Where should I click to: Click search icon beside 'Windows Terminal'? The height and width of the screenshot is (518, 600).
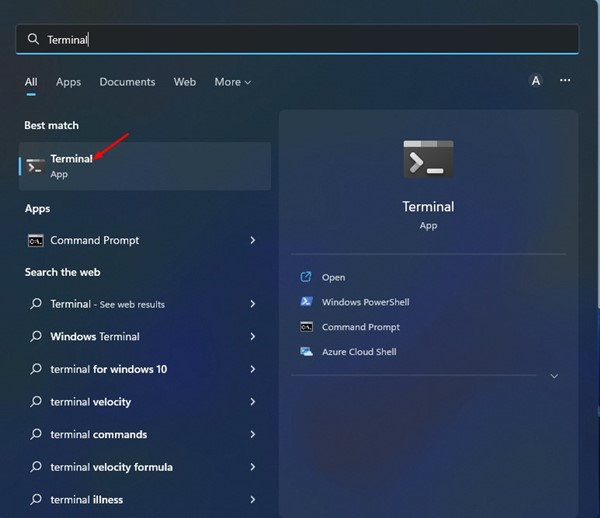[36, 336]
